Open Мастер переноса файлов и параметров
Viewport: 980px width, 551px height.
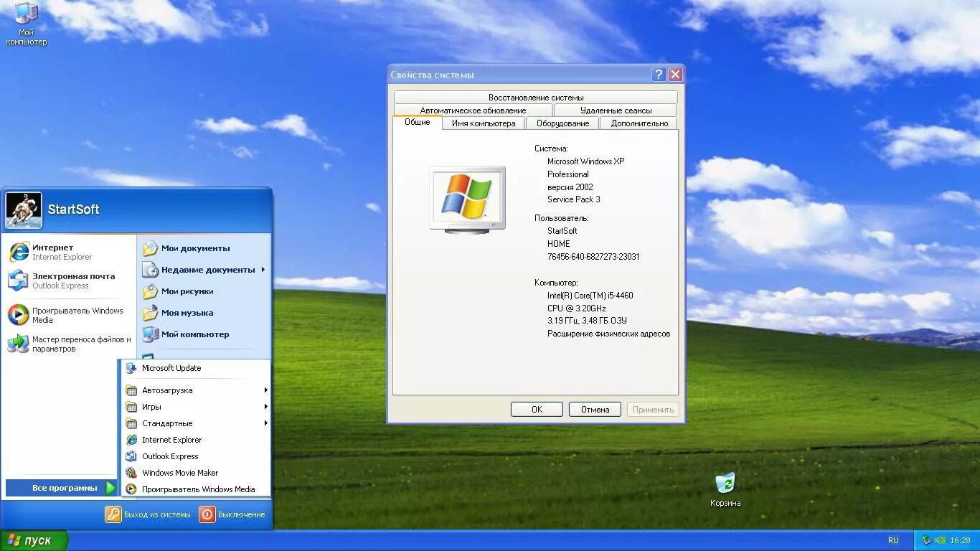click(69, 344)
